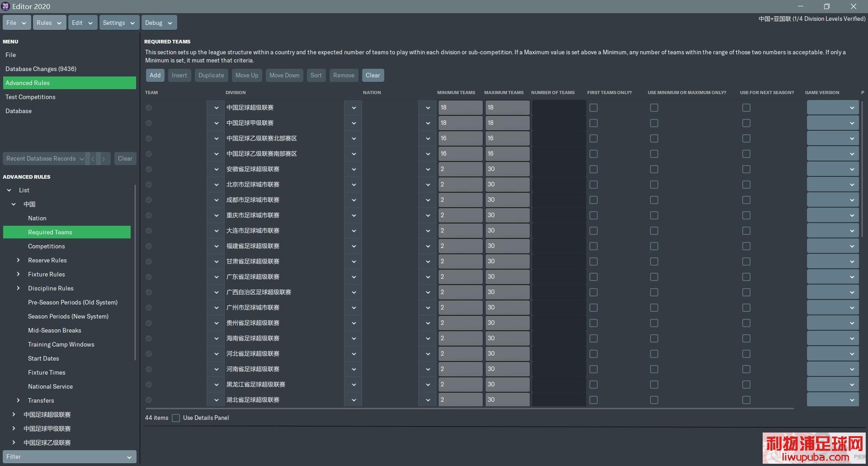
Task: Expand 中国足球超级联赛 tree node
Action: (14, 415)
